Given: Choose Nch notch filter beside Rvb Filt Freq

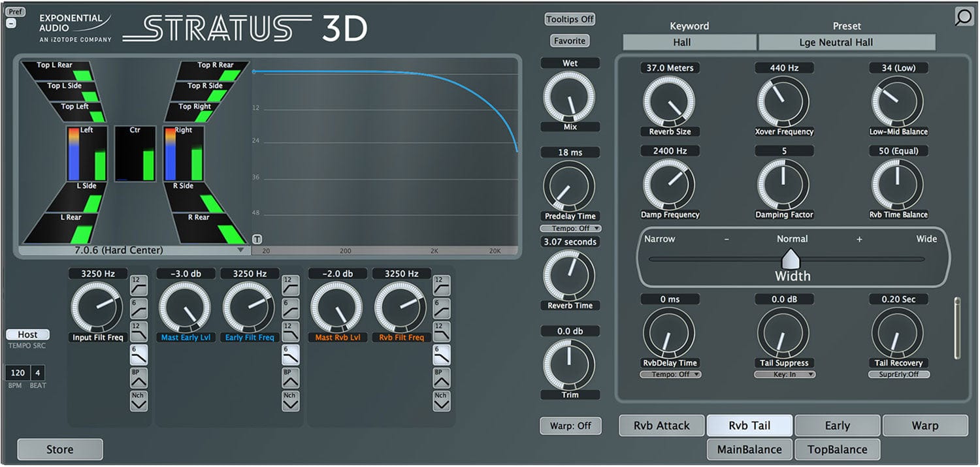Looking at the screenshot, I should pos(442,400).
